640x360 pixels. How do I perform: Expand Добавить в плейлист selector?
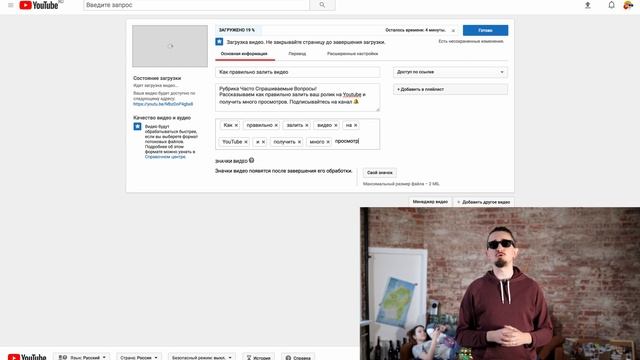coord(450,89)
